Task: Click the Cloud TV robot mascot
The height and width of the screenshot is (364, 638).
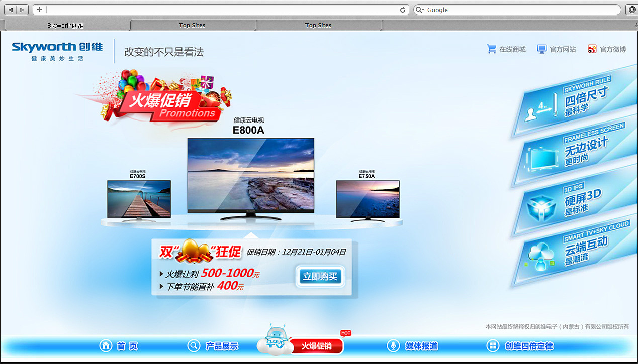Action: pos(276,339)
